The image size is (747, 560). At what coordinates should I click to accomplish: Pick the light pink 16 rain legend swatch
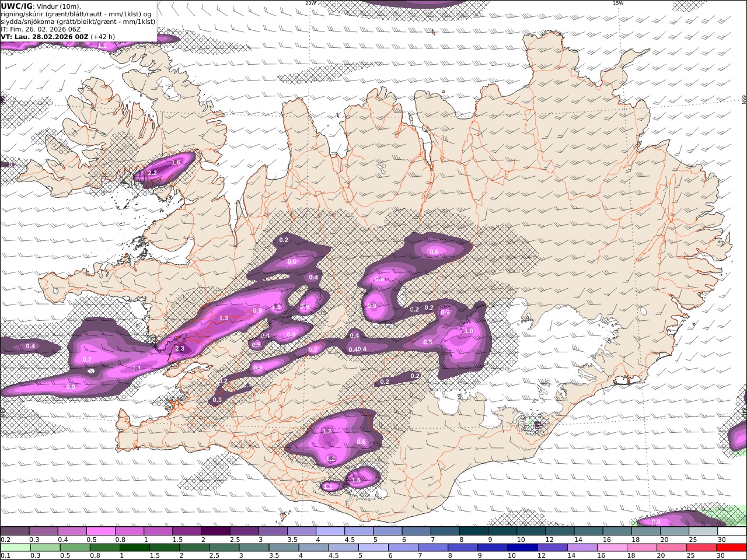point(612,548)
